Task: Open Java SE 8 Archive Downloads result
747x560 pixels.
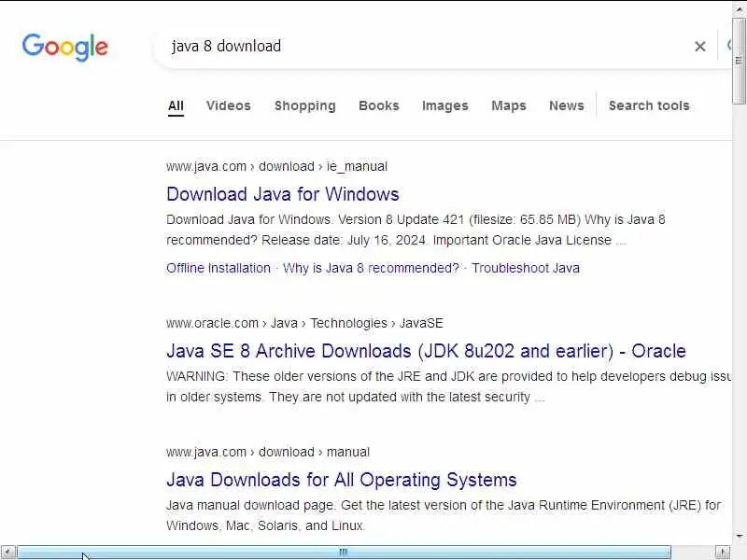Action: [426, 351]
